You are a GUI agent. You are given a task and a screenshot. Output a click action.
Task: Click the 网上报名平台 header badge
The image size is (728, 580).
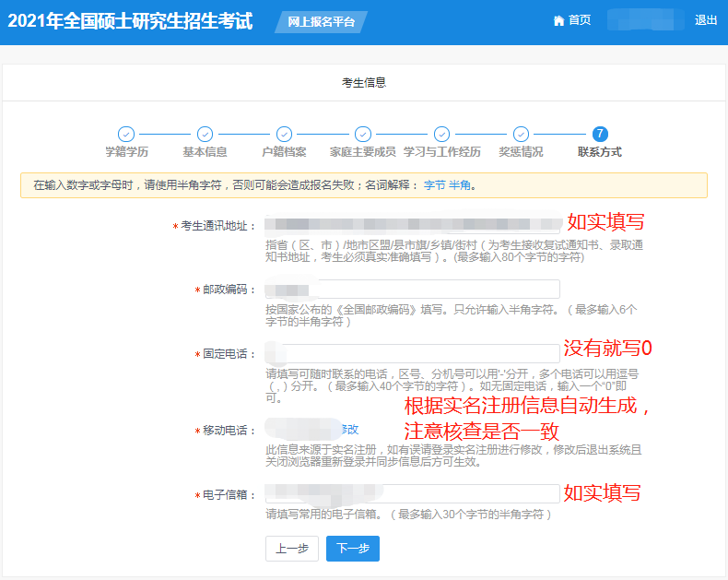click(x=320, y=22)
